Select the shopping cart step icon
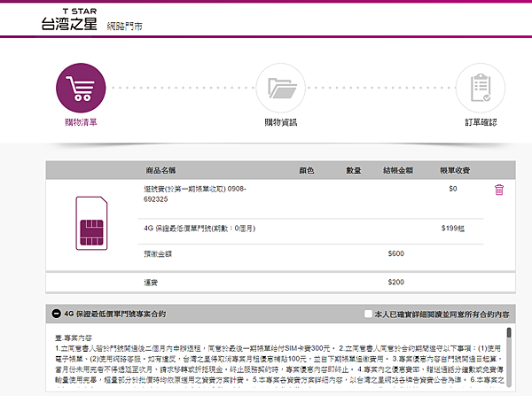Image resolution: width=532 pixels, height=396 pixels. click(x=81, y=88)
